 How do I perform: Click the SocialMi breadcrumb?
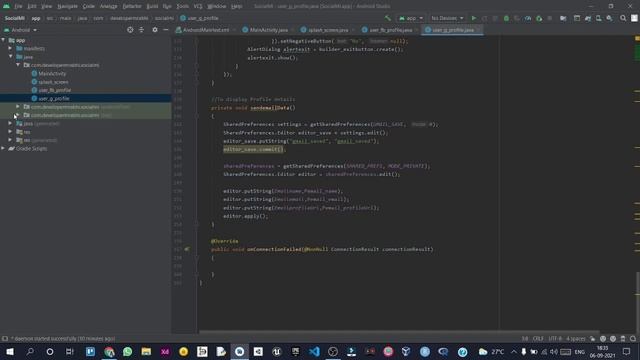point(14,18)
